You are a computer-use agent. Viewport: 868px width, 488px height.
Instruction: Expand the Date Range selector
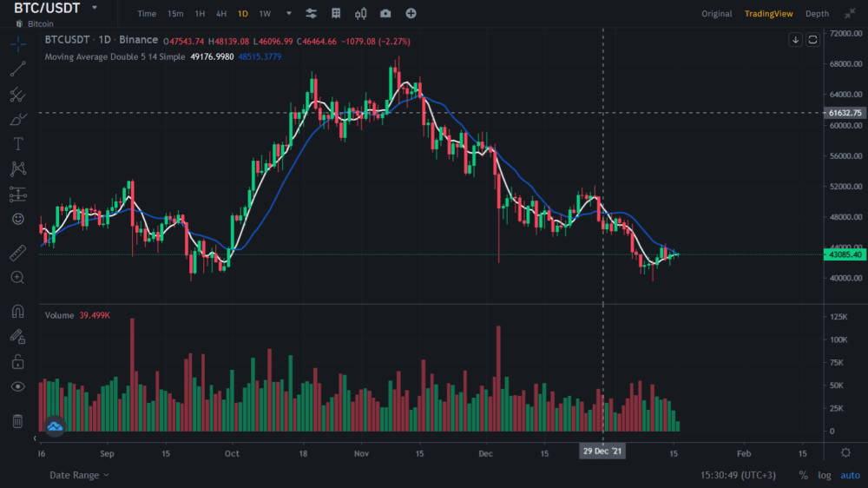tap(79, 475)
